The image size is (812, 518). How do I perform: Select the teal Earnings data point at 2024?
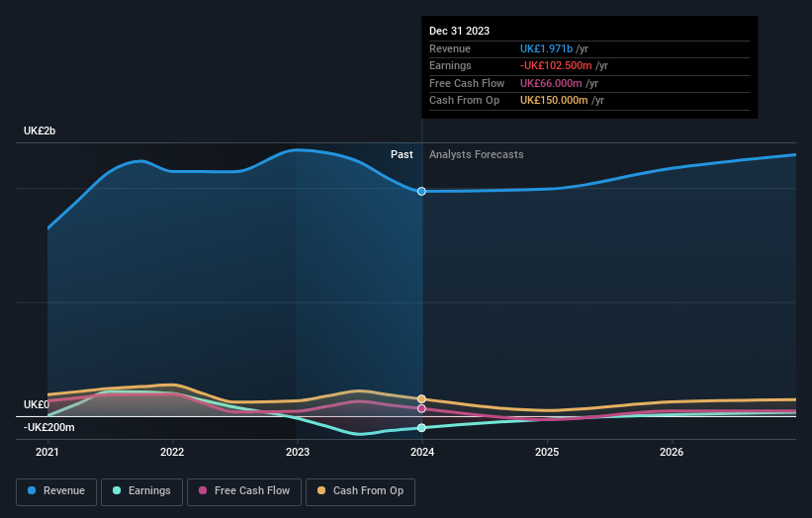[x=421, y=427]
